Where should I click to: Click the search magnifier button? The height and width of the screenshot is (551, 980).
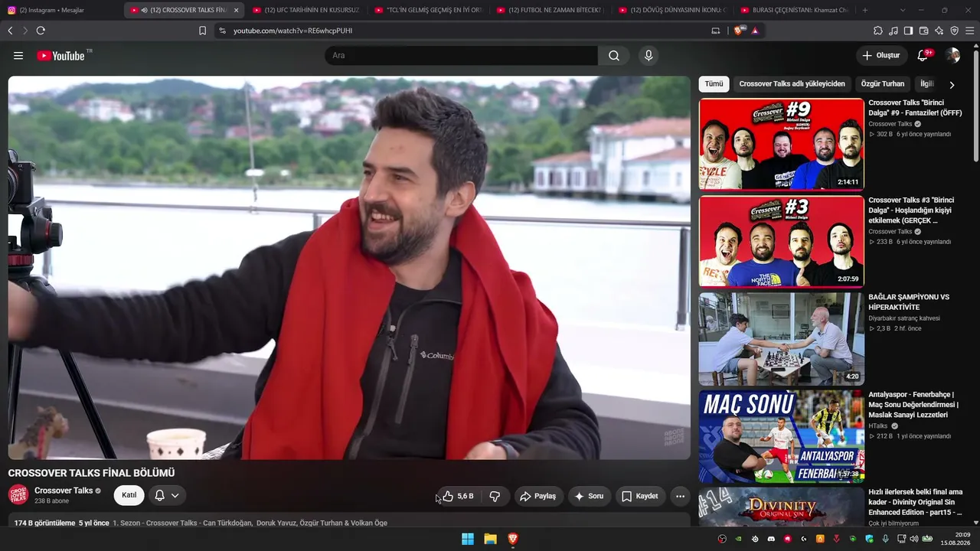click(614, 56)
